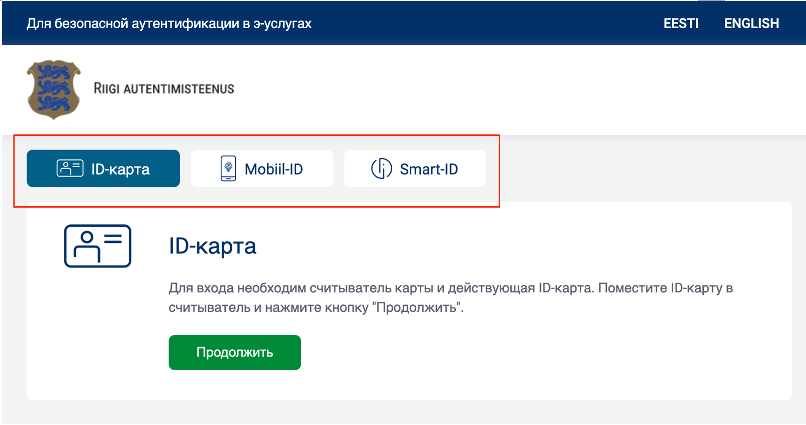The height and width of the screenshot is (425, 806).
Task: Click the text line mentioning кнопку "Продолжить"
Action: pyautogui.click(x=316, y=308)
